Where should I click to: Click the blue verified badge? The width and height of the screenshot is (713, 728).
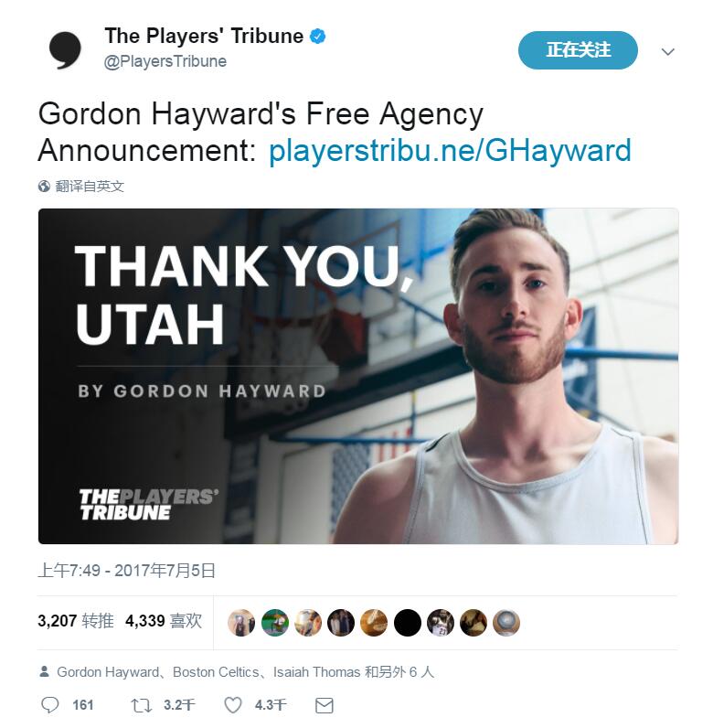click(x=317, y=37)
